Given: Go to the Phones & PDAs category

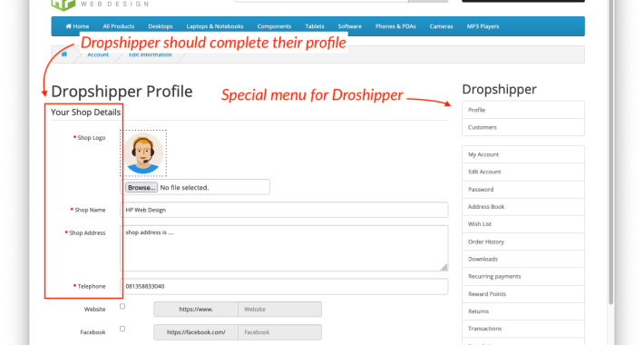Looking at the screenshot, I should click(x=395, y=26).
